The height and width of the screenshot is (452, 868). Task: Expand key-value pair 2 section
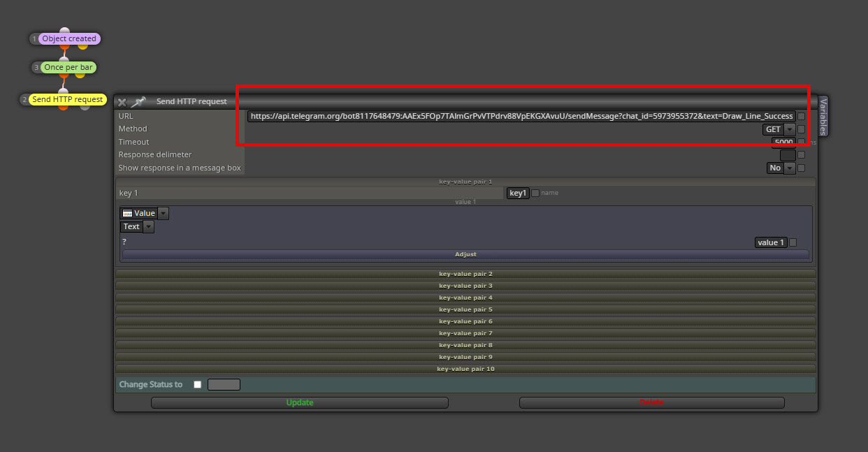[465, 274]
